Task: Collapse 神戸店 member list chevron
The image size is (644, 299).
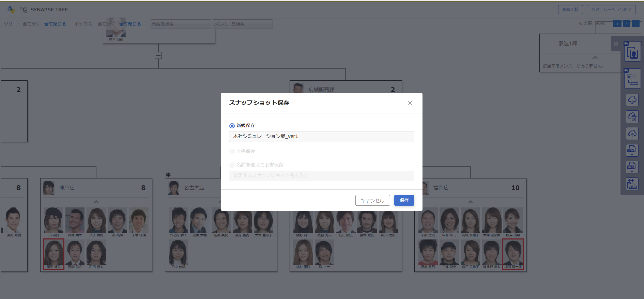Action: pos(96,202)
